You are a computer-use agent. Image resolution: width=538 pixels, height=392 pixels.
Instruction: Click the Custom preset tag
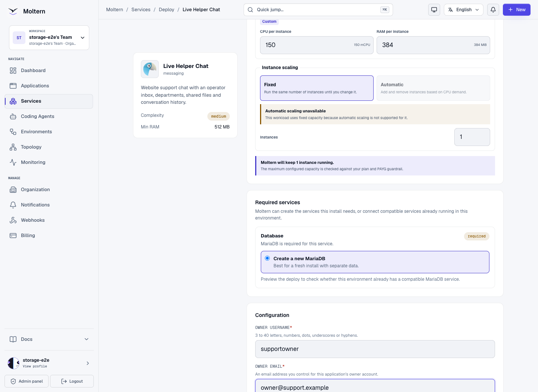tap(269, 22)
